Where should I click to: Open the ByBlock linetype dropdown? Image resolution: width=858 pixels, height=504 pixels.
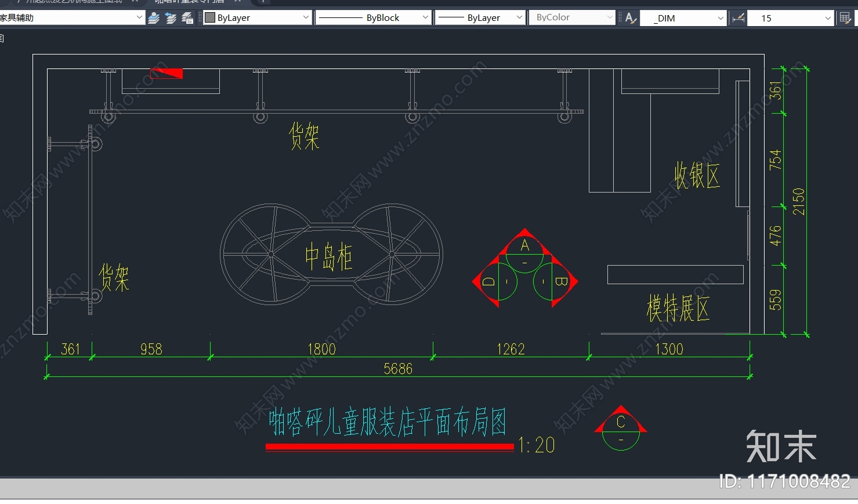point(374,18)
